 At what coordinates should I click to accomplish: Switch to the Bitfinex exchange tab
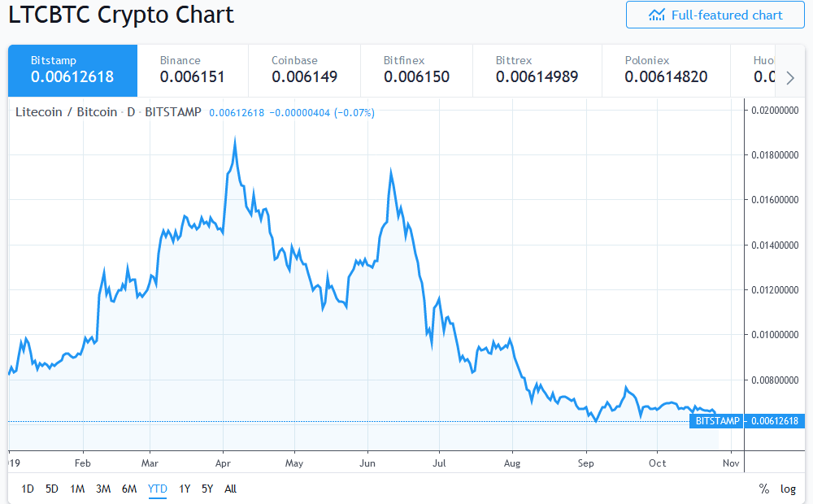pyautogui.click(x=416, y=71)
